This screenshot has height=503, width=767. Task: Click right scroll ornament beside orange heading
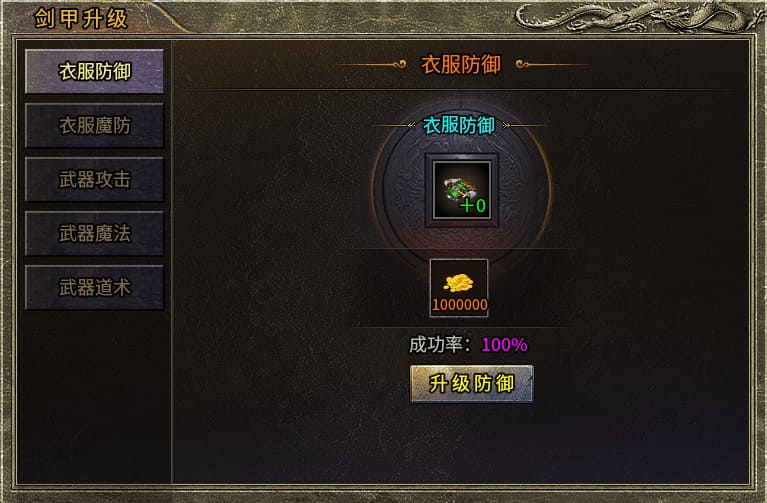[522, 64]
